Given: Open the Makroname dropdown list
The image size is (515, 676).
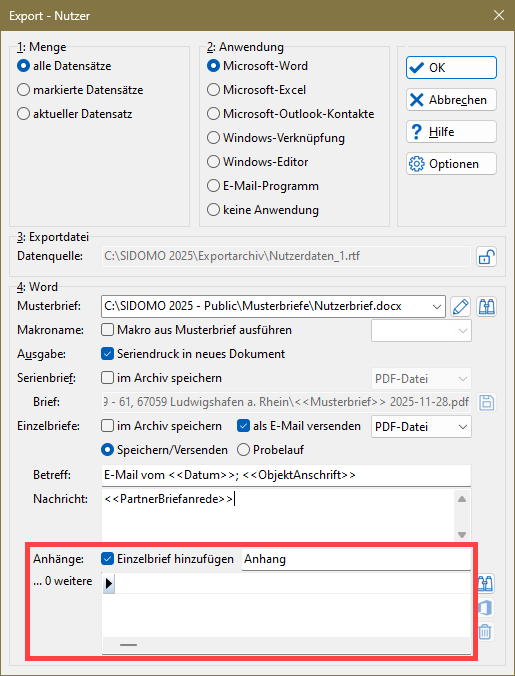Looking at the screenshot, I should tap(421, 331).
